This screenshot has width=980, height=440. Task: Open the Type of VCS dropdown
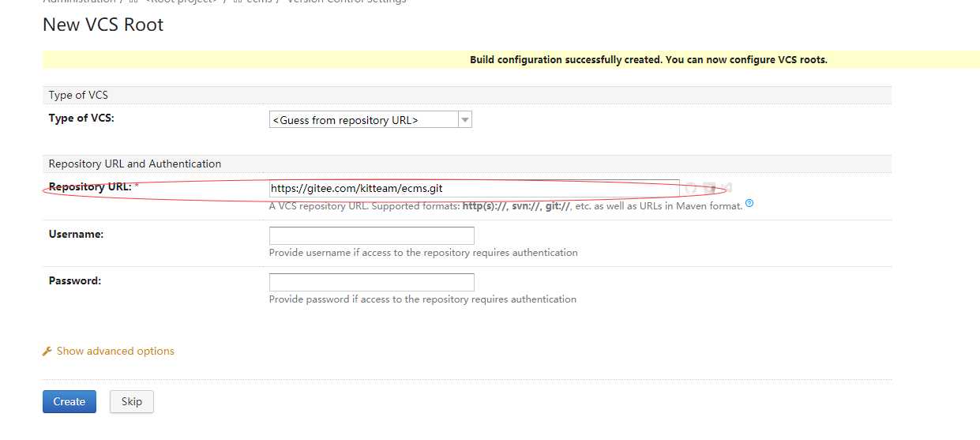tap(370, 120)
